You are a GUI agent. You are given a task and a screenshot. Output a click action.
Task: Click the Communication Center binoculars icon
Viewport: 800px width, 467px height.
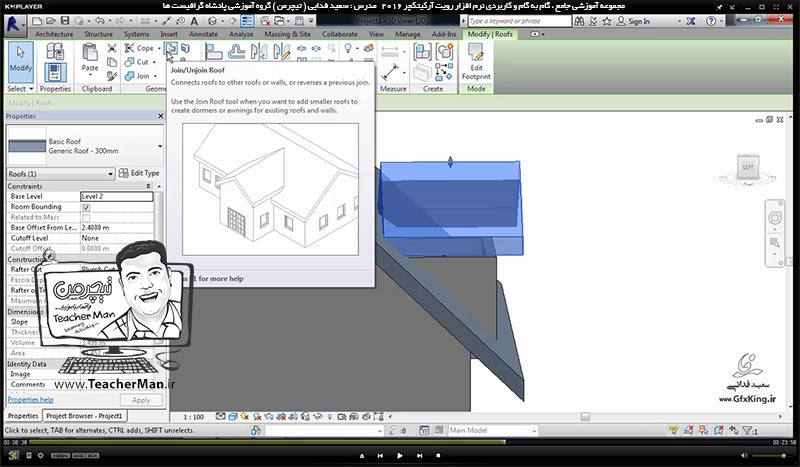(579, 21)
